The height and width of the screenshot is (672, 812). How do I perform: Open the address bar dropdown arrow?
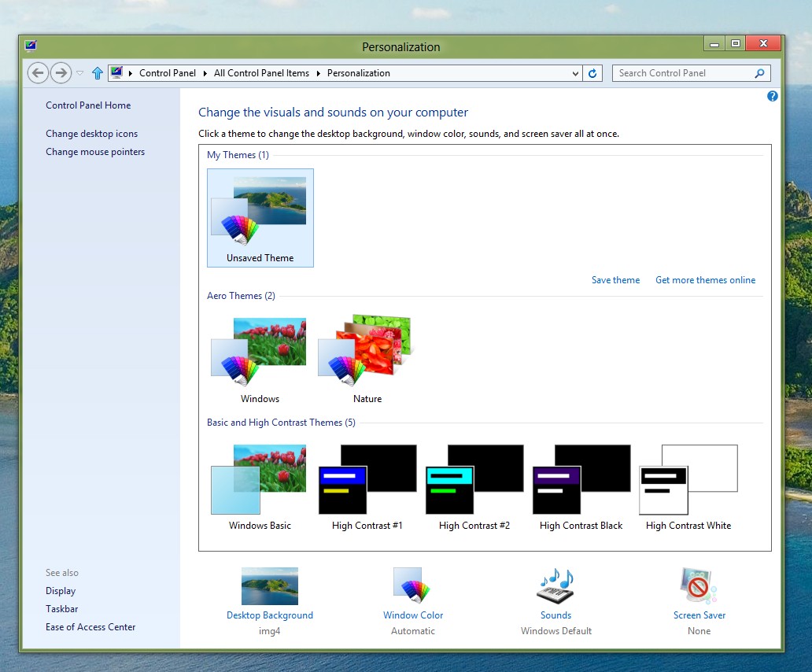tap(577, 72)
